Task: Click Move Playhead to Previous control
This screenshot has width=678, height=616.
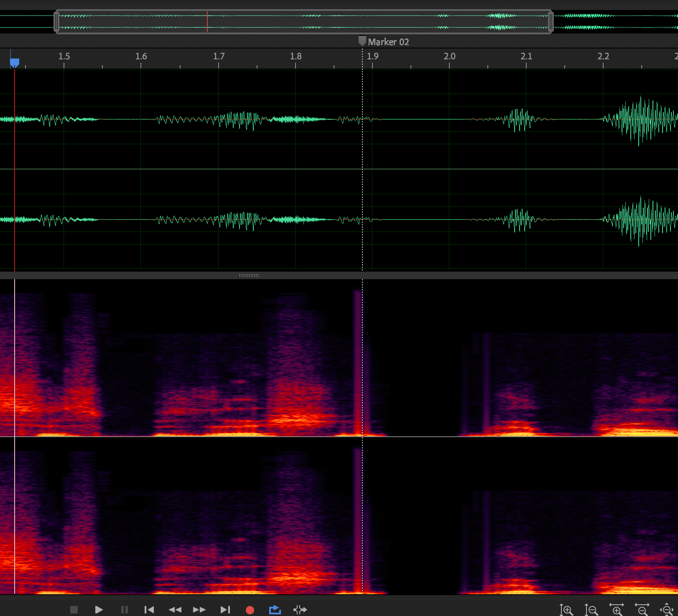Action: point(149,609)
